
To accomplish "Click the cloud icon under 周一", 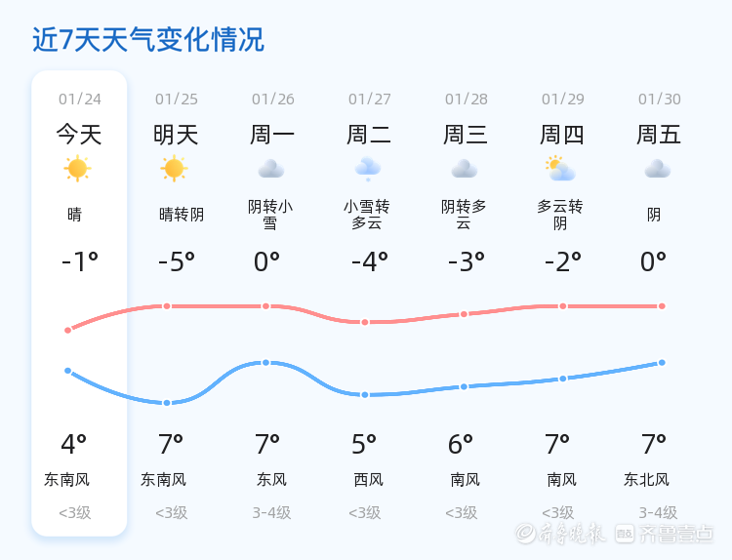I will [271, 169].
